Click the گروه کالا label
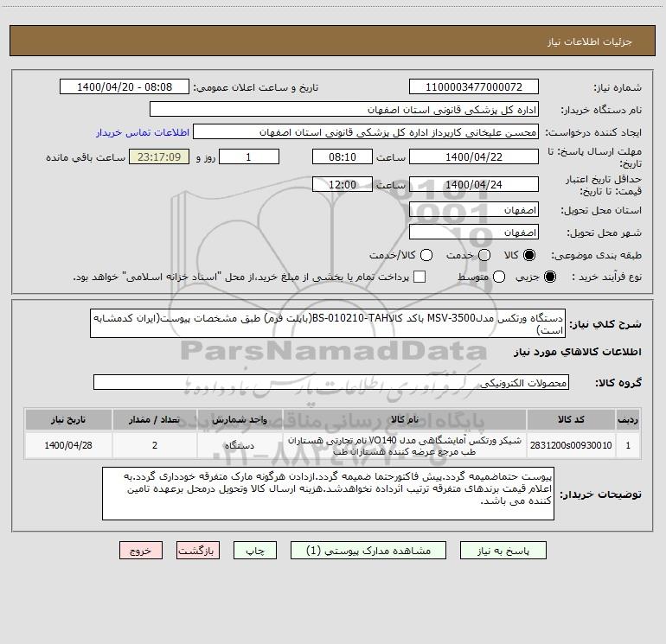The width and height of the screenshot is (666, 644). point(618,382)
